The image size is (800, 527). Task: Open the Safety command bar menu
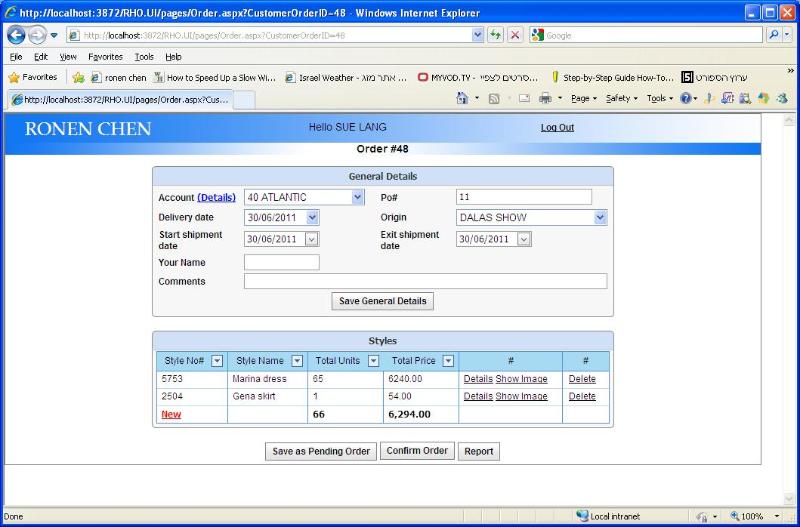621,98
